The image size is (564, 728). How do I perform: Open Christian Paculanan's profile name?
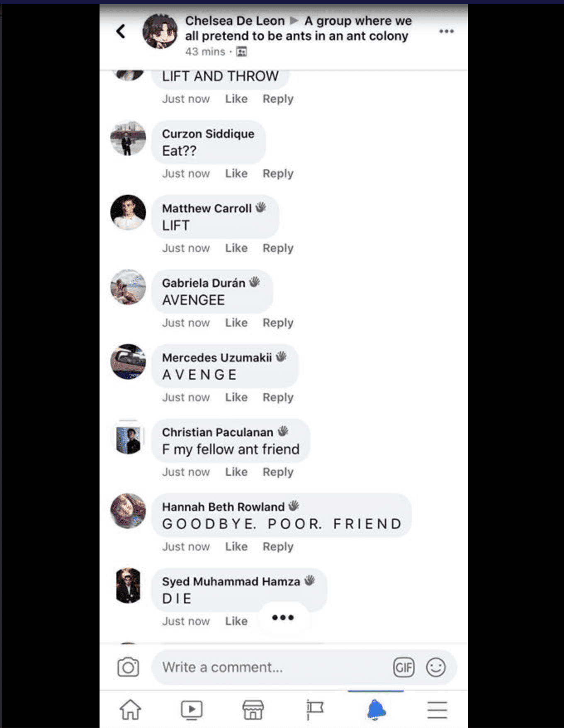218,432
